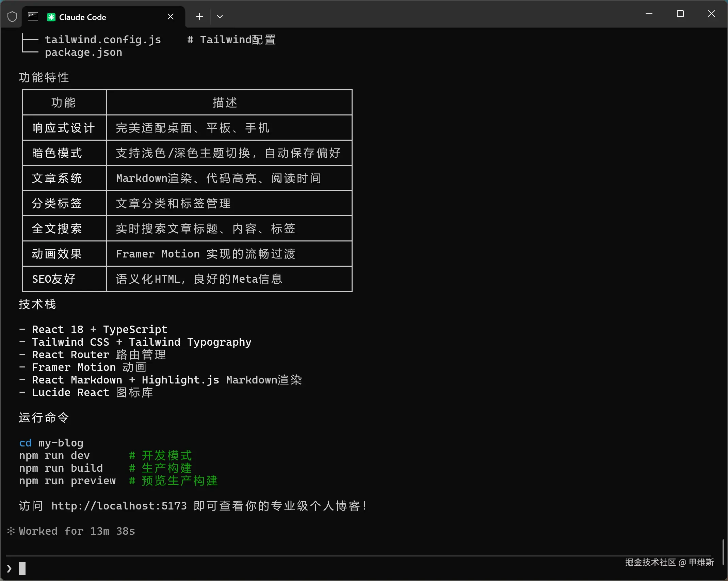Click the vertical scrollbar thumb
This screenshot has width=728, height=581.
pyautogui.click(x=723, y=552)
